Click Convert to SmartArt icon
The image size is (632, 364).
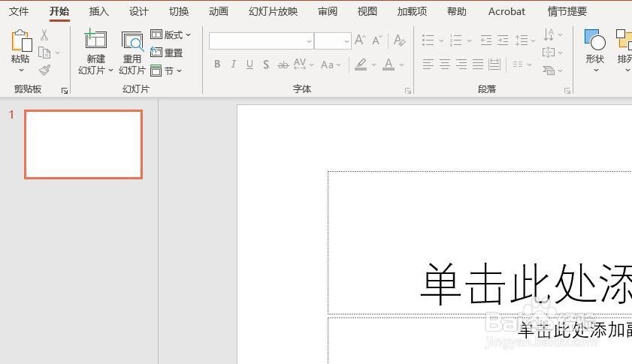pyautogui.click(x=549, y=71)
